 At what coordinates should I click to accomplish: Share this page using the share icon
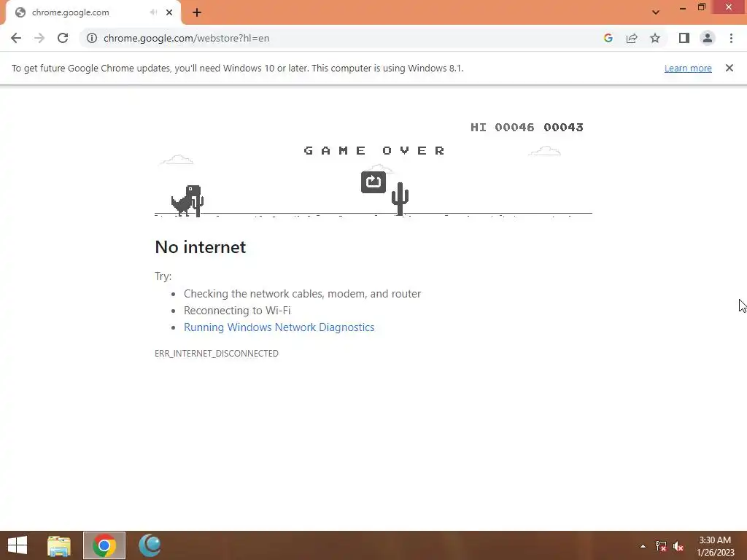coord(632,38)
